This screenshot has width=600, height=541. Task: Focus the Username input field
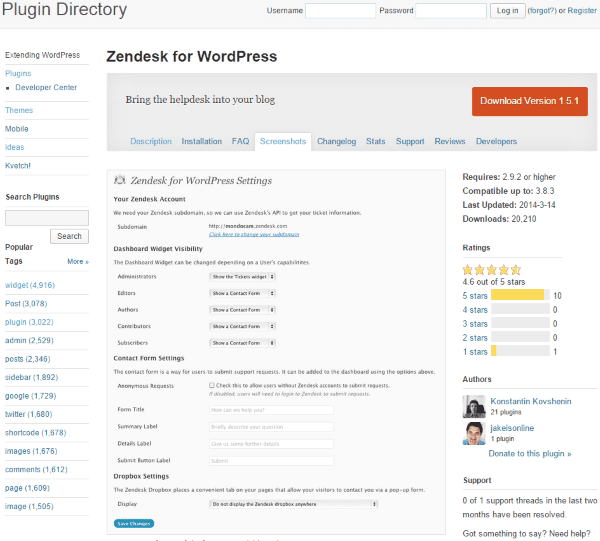340,11
